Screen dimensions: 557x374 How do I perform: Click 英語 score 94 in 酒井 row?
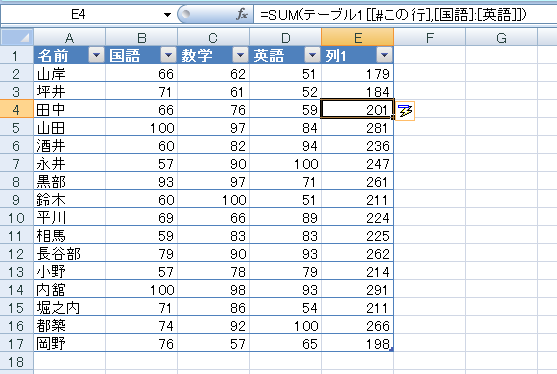pos(286,146)
